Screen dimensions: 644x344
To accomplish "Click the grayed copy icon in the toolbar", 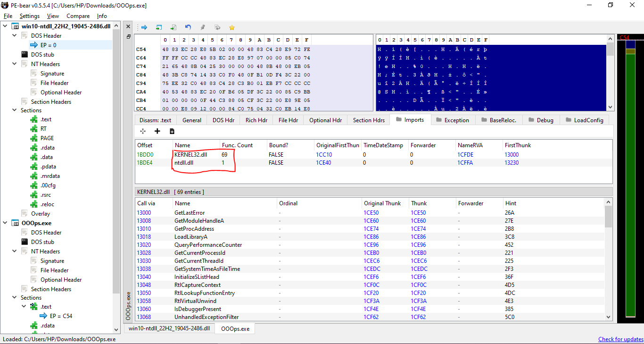I will [x=217, y=27].
